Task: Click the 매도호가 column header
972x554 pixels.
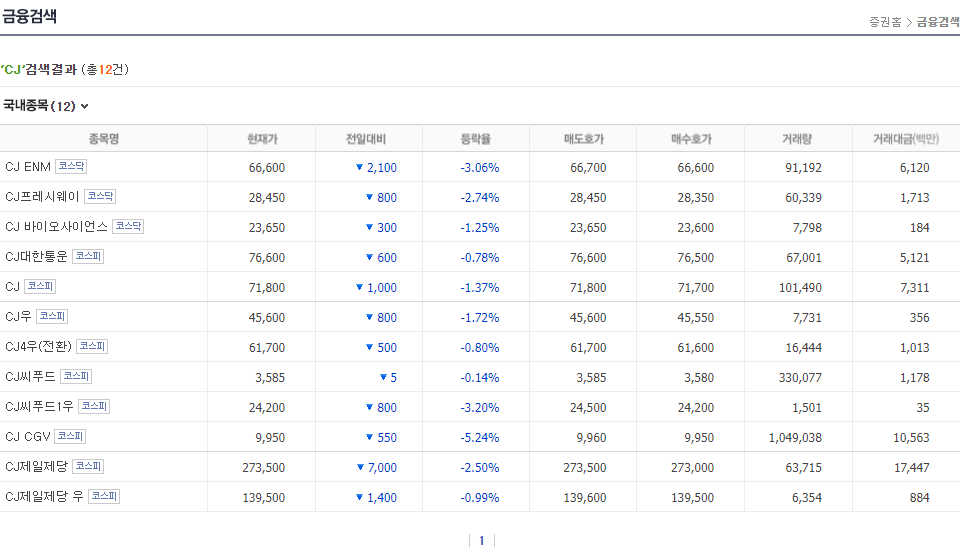Action: pos(583,139)
